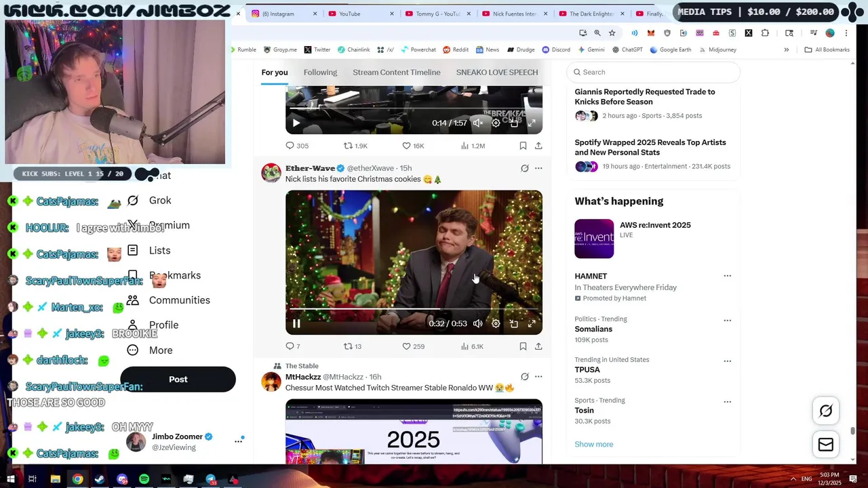This screenshot has width=868, height=488.
Task: Enter fullscreen on the cookies video
Action: [x=532, y=324]
